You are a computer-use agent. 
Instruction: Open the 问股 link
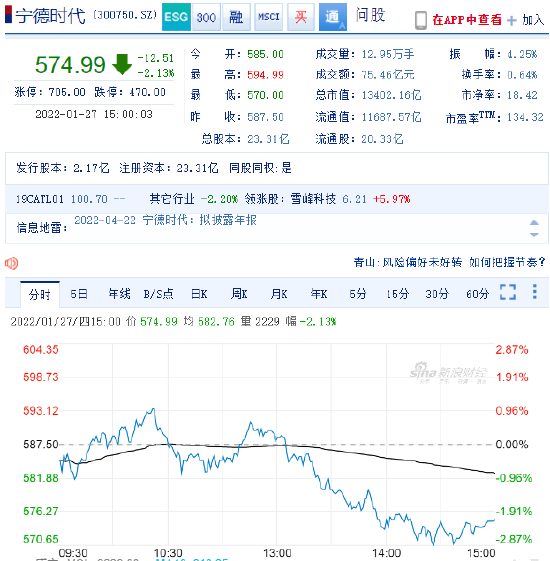point(370,15)
